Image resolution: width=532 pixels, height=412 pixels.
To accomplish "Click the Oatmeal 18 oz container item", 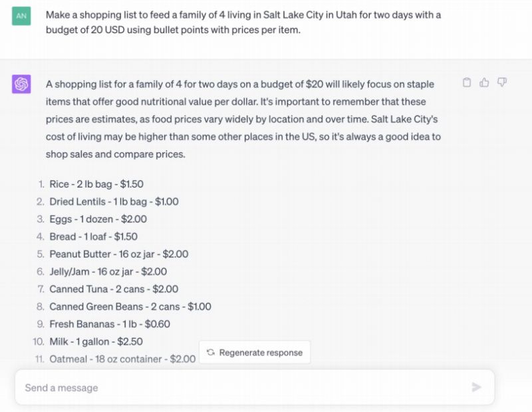I will click(122, 359).
